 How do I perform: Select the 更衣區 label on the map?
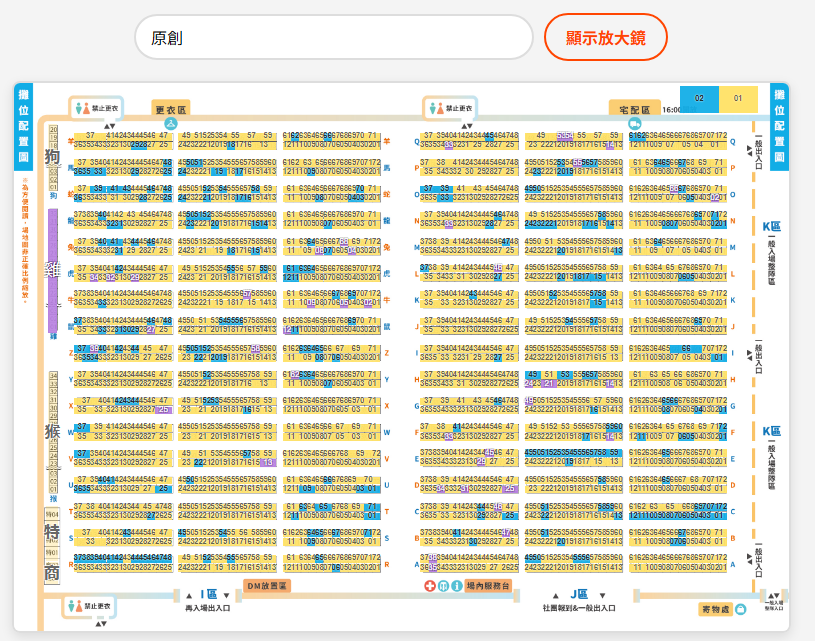point(170,109)
